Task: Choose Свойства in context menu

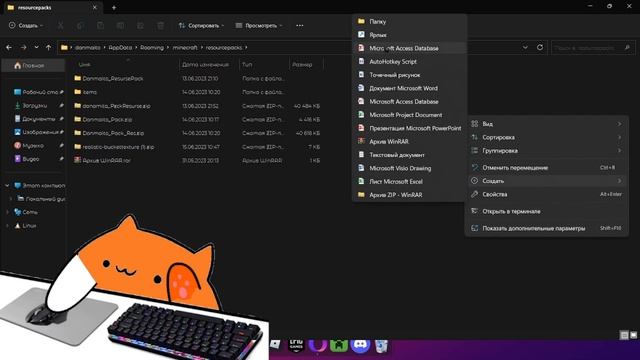Action: [547, 194]
